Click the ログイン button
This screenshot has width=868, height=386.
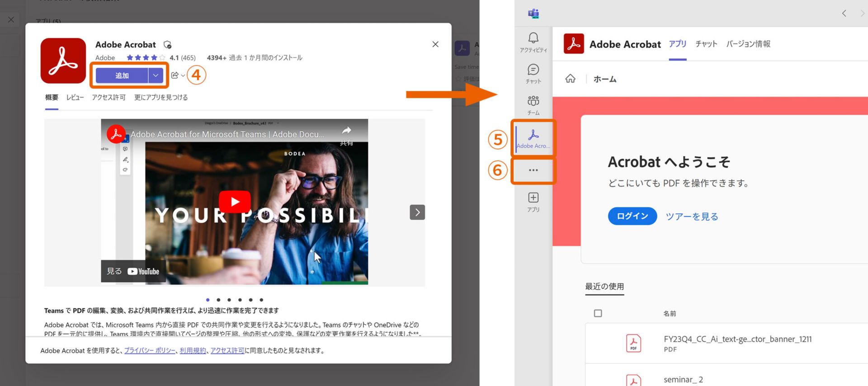[632, 216]
